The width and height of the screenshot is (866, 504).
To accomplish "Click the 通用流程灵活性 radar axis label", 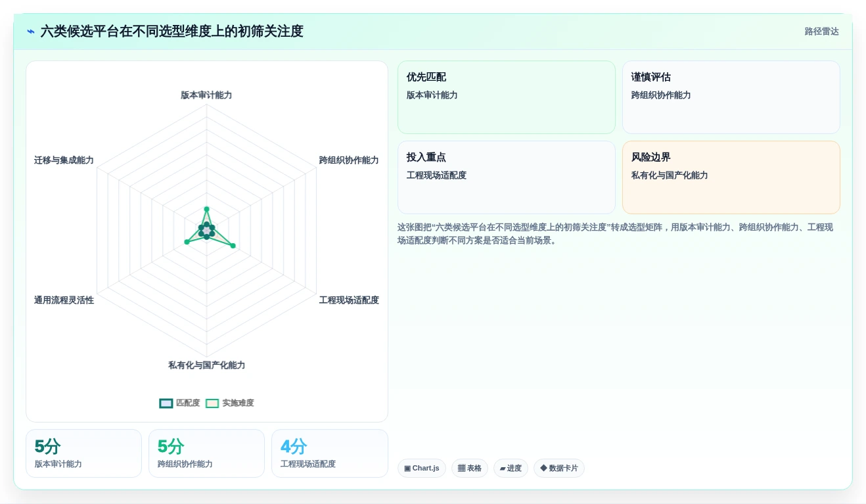I will coord(64,300).
